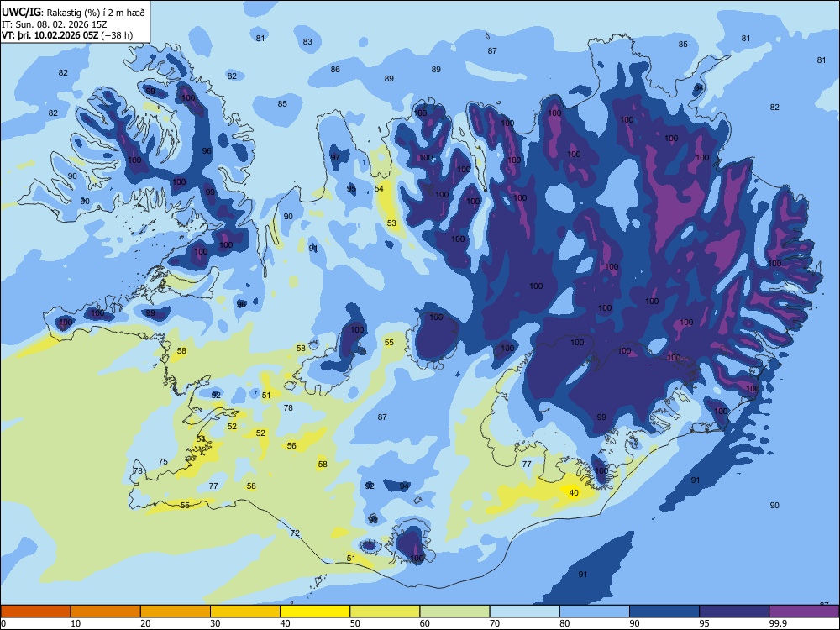Image resolution: width=840 pixels, height=630 pixels.
Task: Click the '56' humidity value on the map
Action: pos(291,446)
